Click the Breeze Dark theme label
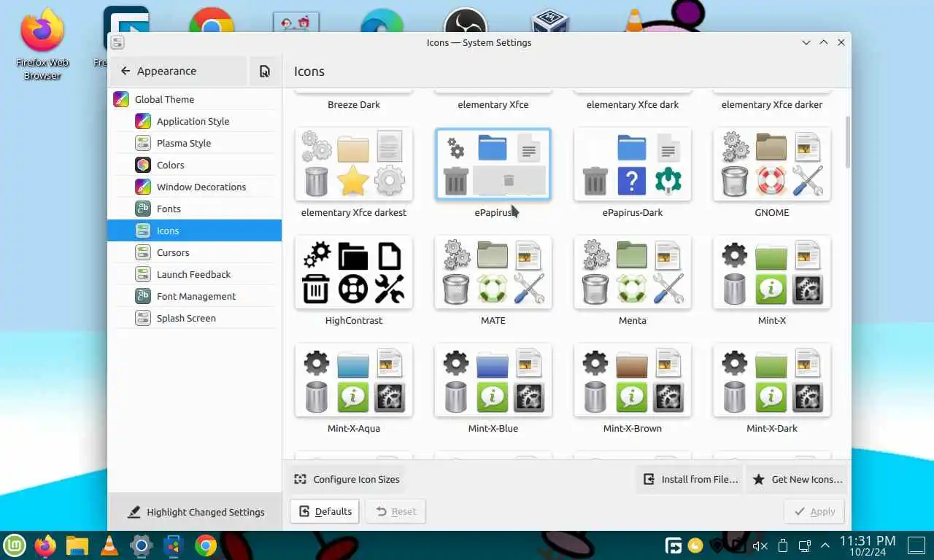 354,104
